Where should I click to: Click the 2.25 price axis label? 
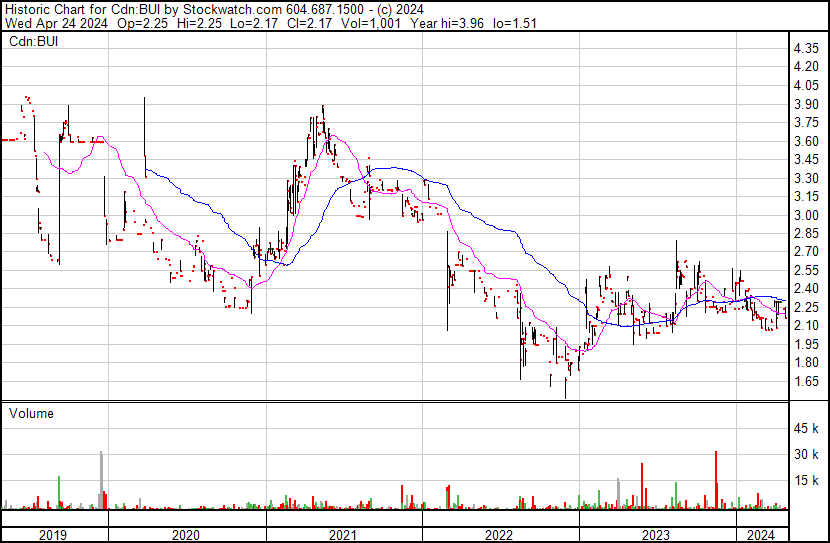point(807,307)
